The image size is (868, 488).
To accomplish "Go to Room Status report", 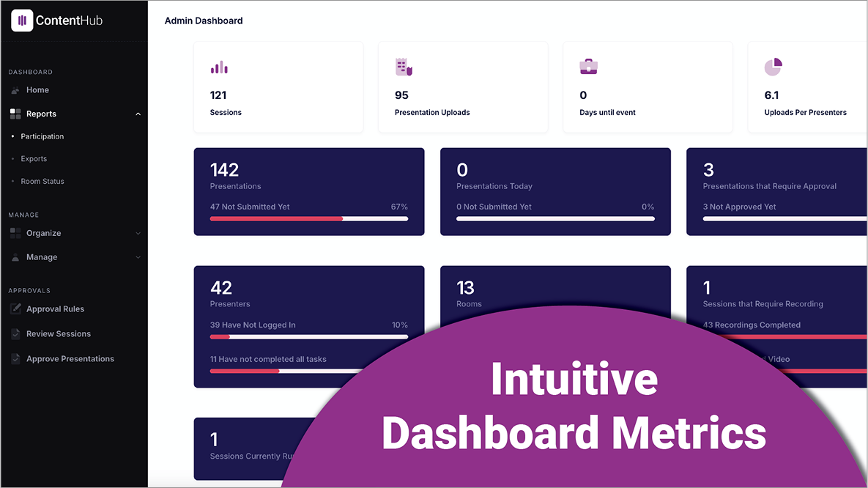I will 42,182.
